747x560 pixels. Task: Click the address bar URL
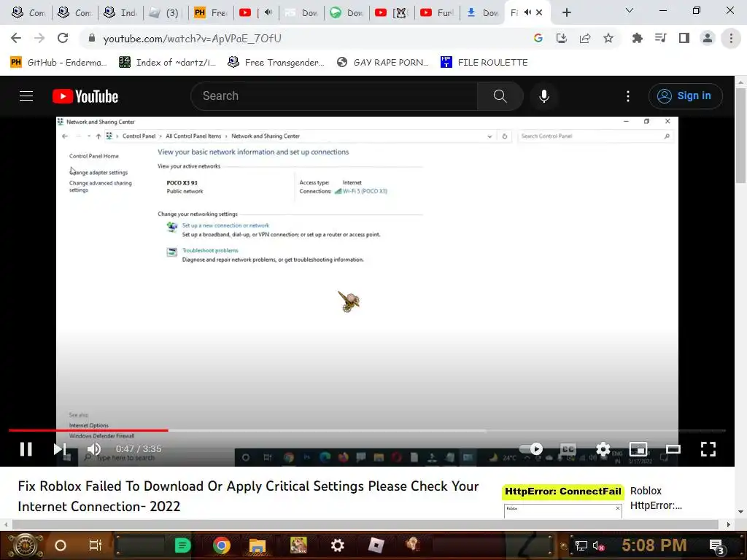192,38
